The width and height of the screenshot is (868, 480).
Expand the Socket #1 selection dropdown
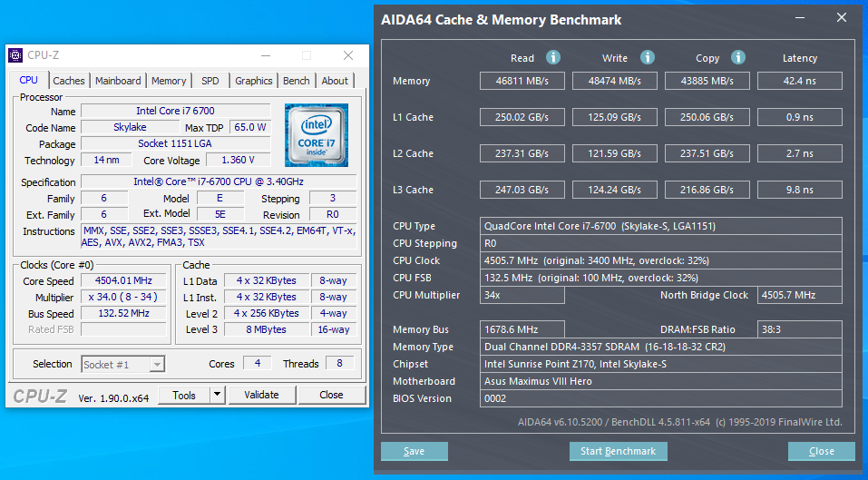pyautogui.click(x=157, y=364)
